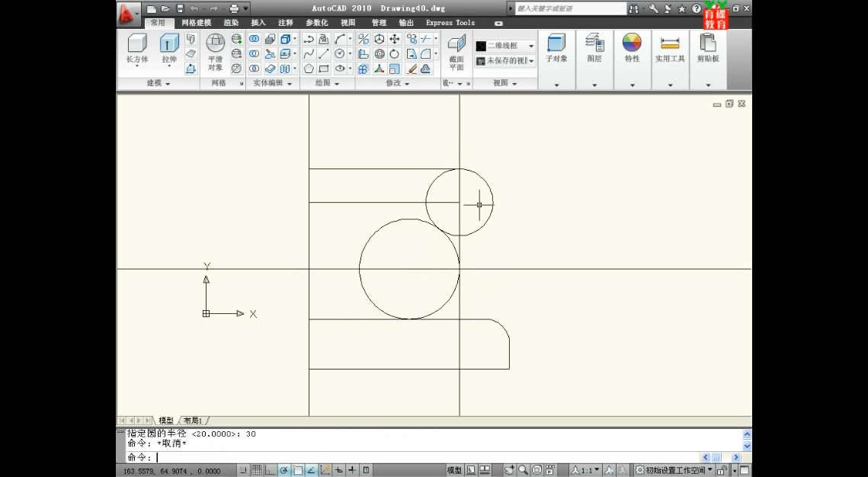Toggle Snap mode in status bar
The image size is (868, 477).
click(x=242, y=470)
